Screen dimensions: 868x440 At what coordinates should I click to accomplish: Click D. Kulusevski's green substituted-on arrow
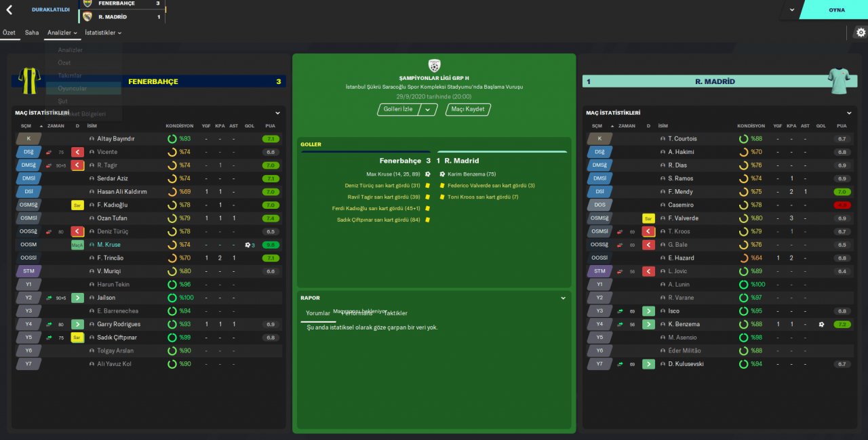pyautogui.click(x=648, y=364)
